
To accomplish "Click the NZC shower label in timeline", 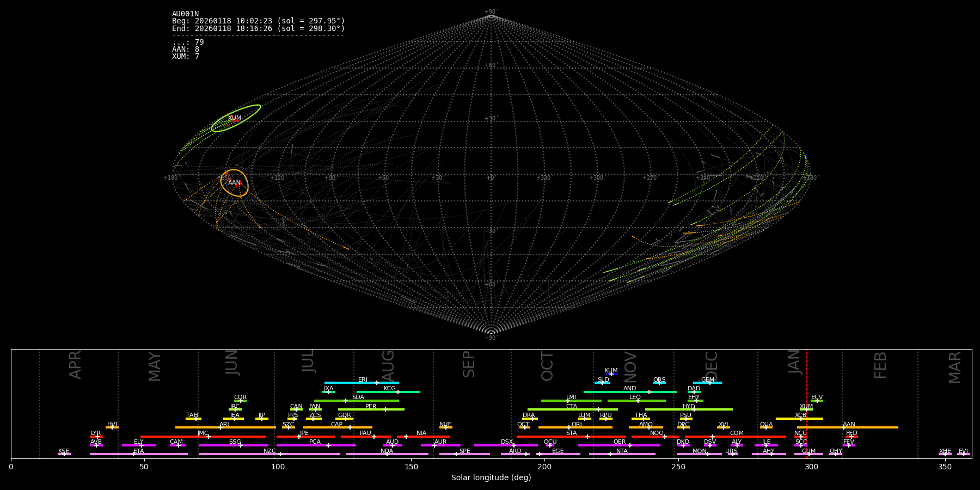I will 269,451.
